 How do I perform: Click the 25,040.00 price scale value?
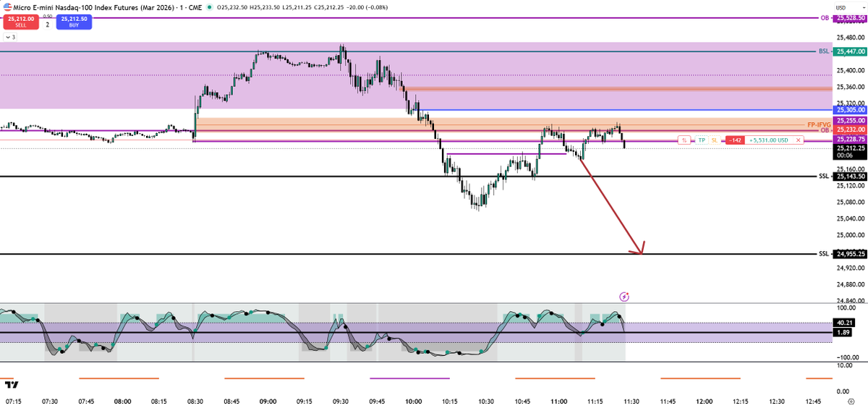tap(849, 218)
